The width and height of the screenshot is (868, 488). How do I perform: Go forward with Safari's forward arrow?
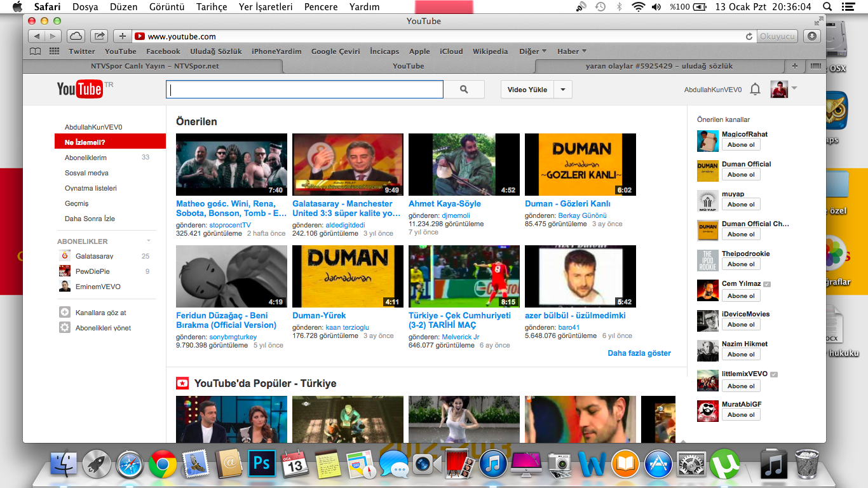(x=53, y=36)
